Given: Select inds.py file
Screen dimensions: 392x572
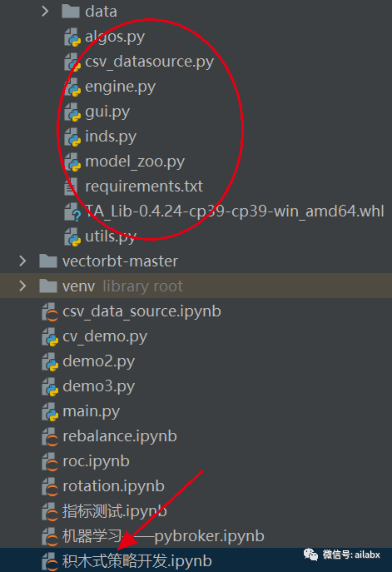Looking at the screenshot, I should (111, 137).
